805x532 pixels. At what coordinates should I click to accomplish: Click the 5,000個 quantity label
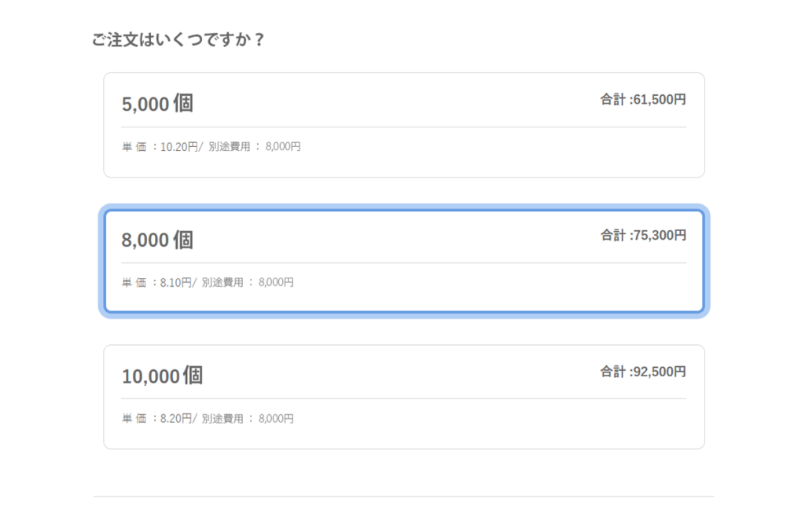157,103
